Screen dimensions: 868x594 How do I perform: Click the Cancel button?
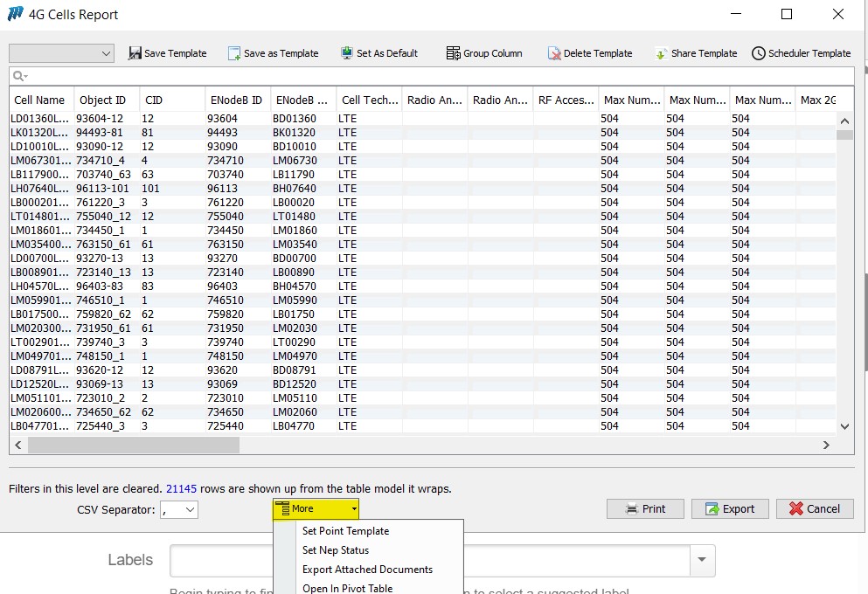[x=815, y=508]
